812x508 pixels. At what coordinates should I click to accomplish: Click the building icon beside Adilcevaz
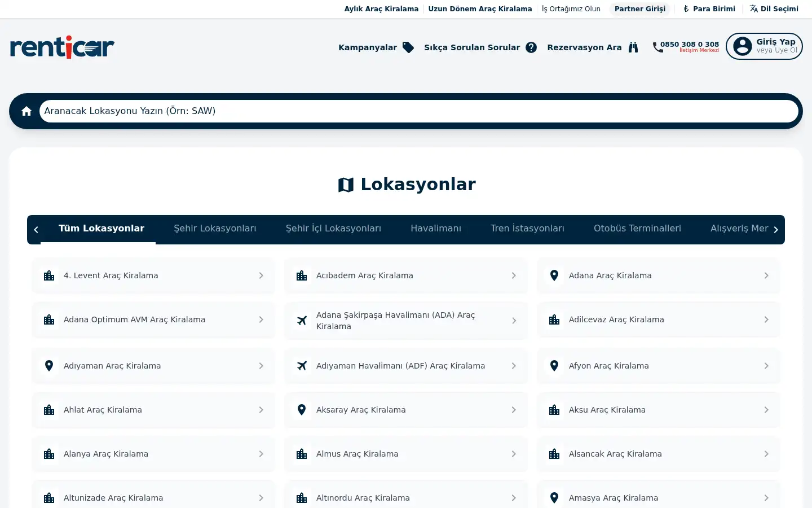554,319
